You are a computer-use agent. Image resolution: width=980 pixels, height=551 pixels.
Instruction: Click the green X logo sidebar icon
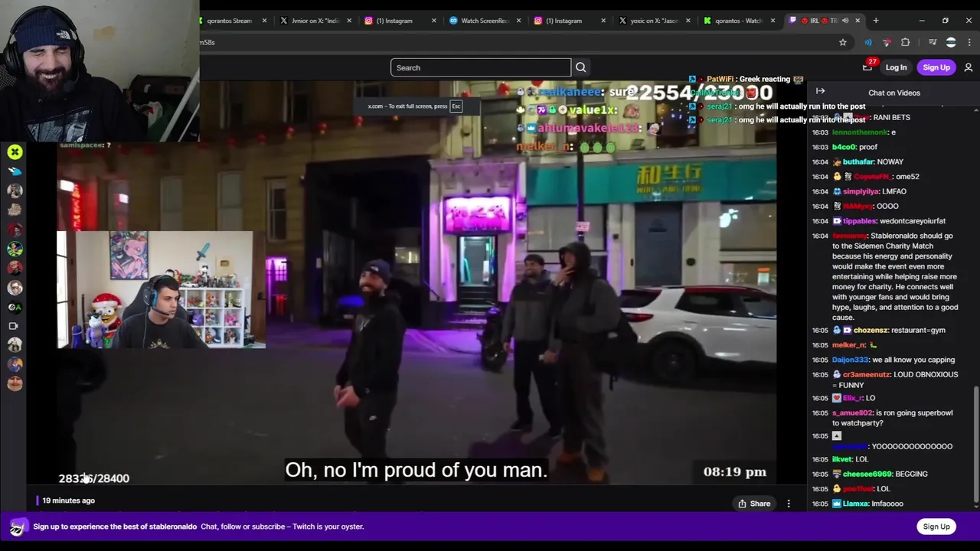click(15, 152)
